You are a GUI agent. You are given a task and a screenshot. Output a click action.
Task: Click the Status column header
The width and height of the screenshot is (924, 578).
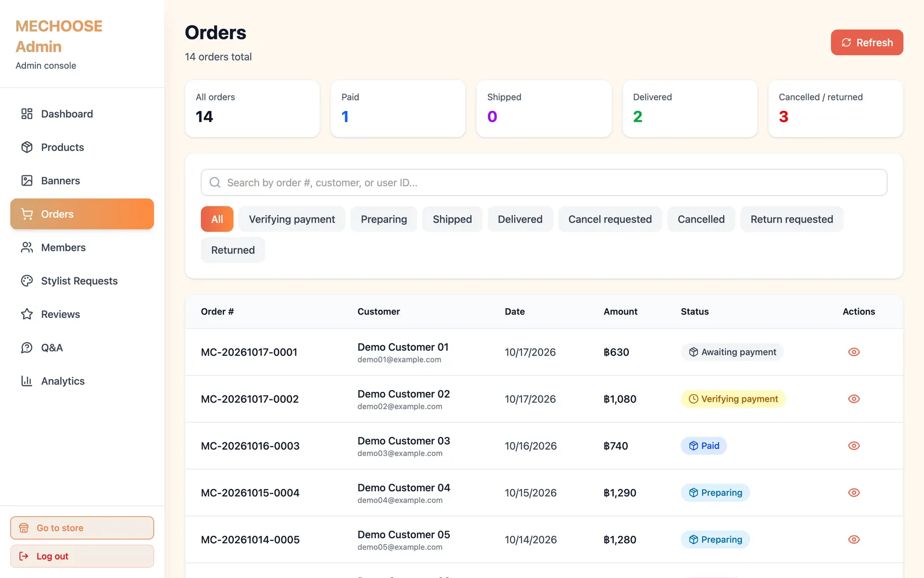pos(695,312)
